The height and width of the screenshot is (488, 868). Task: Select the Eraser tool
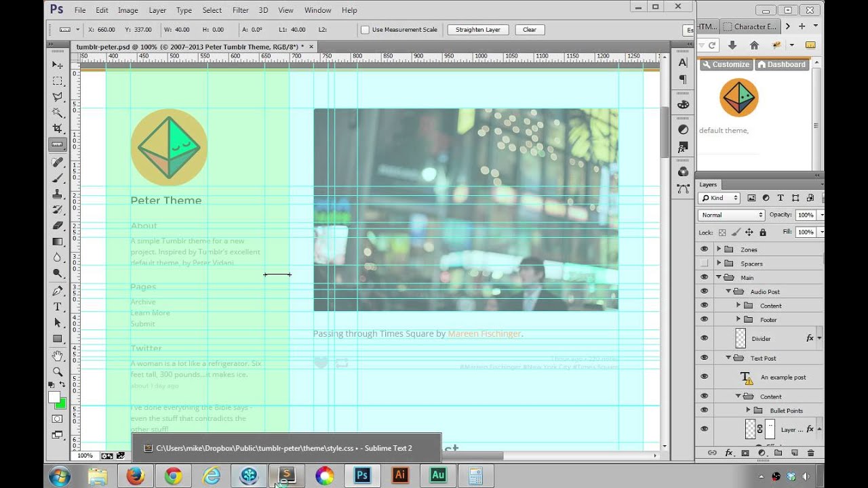(58, 225)
